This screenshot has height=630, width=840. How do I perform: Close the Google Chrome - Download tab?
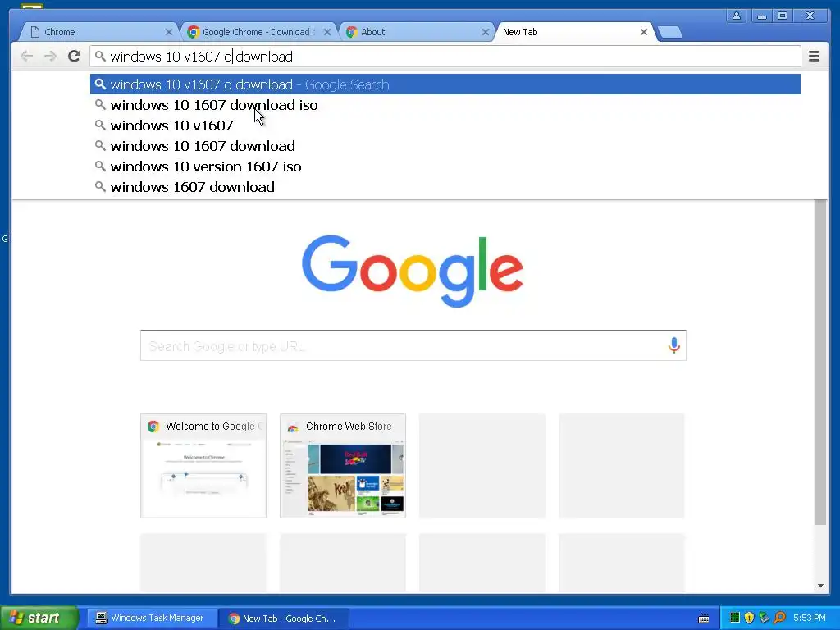(x=326, y=32)
